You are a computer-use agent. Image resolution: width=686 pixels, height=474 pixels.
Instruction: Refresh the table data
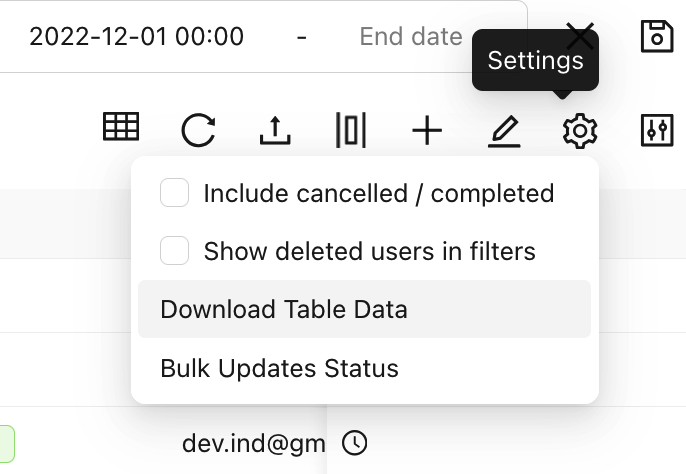pyautogui.click(x=198, y=130)
